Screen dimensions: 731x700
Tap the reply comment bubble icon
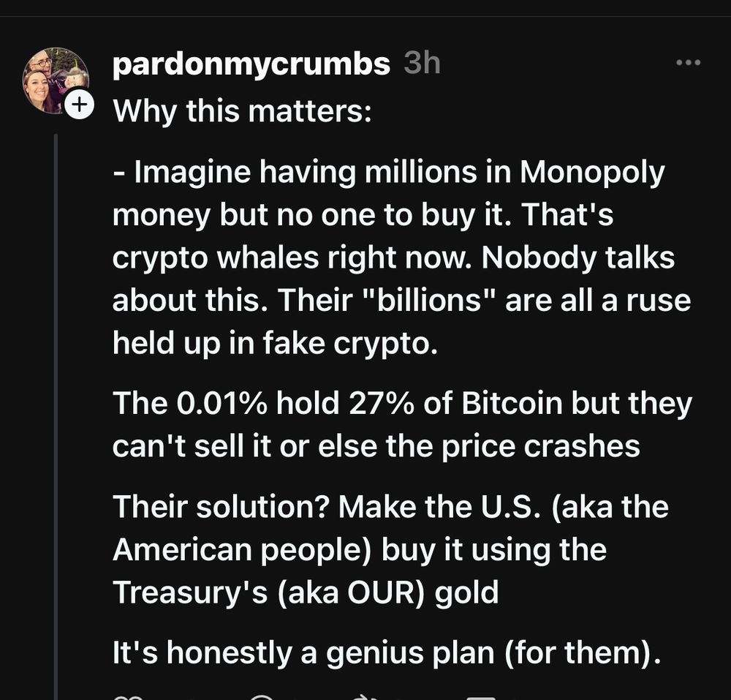click(261, 696)
